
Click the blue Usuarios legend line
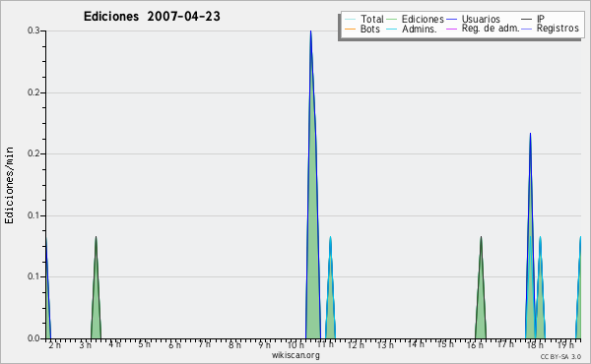(451, 20)
